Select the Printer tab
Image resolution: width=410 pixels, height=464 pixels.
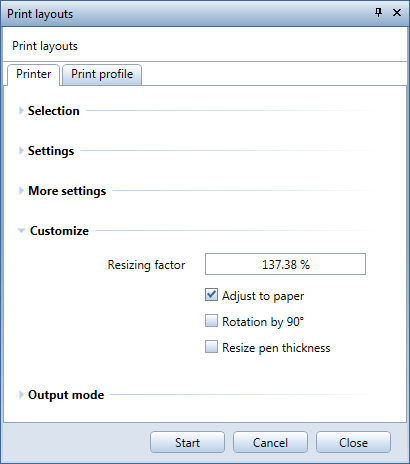pos(33,74)
